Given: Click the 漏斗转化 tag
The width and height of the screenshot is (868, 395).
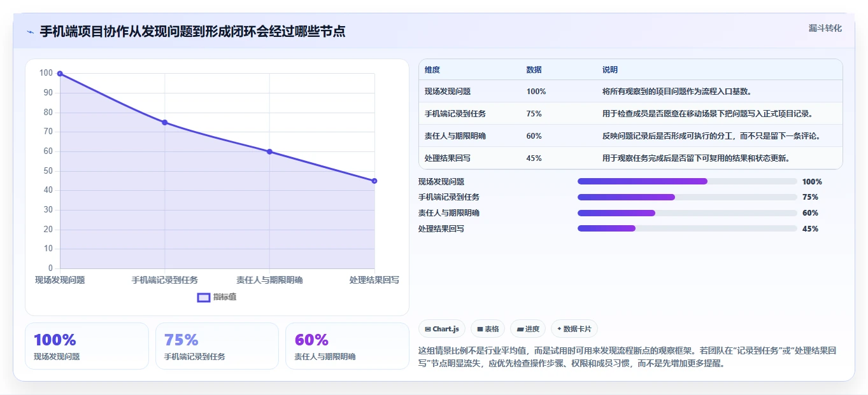Looking at the screenshot, I should click(x=825, y=28).
